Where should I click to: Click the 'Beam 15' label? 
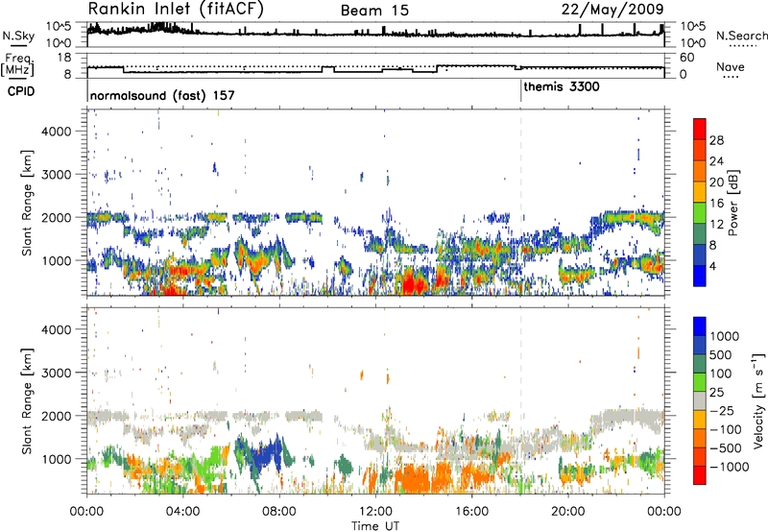point(374,11)
